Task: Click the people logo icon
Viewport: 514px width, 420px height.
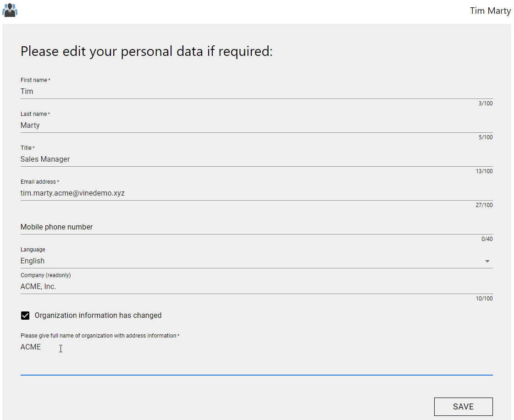Action: (x=10, y=10)
